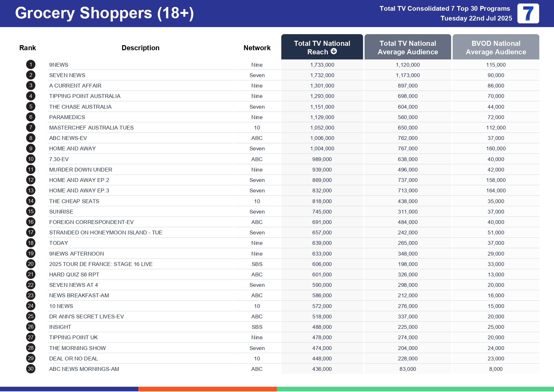Click the rank 12 number badge

(31, 180)
